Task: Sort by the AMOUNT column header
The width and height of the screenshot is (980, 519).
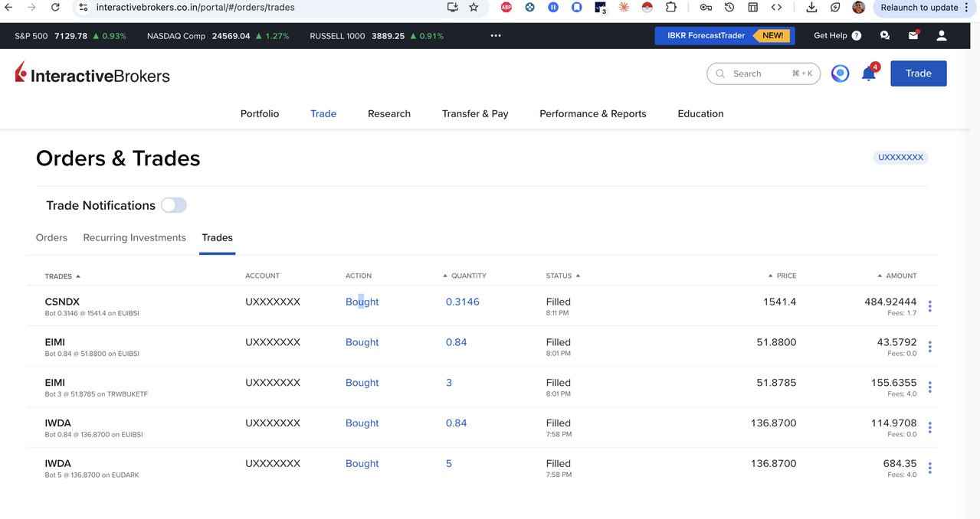Action: [897, 276]
